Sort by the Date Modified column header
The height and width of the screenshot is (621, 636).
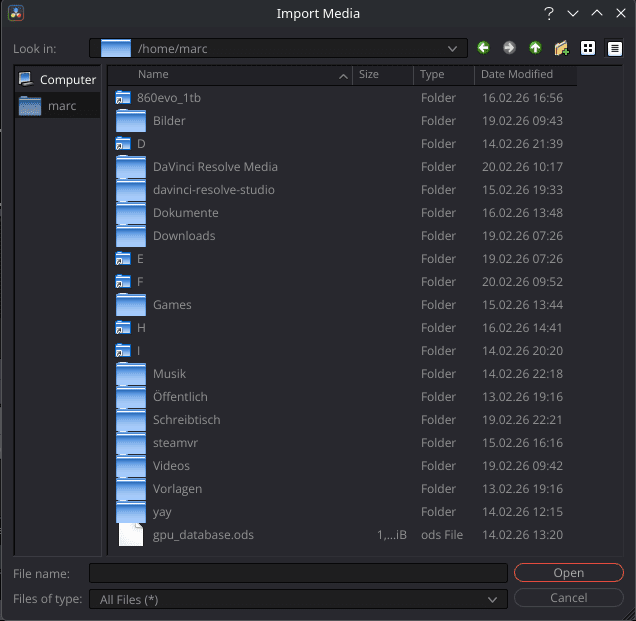526,75
